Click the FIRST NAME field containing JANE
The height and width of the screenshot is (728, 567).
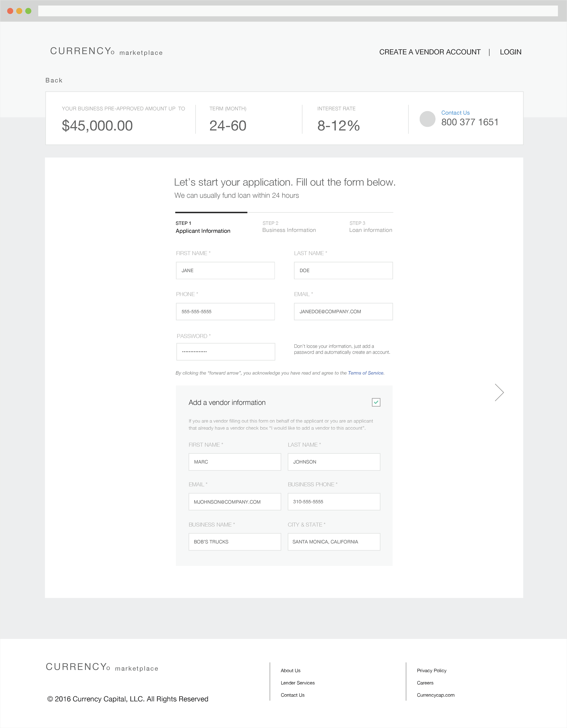point(225,270)
